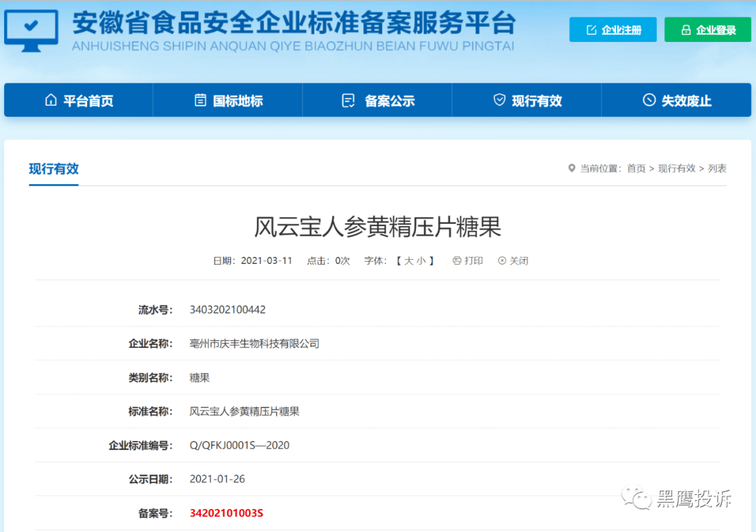756x532 pixels.
Task: Click the shield icon beside 现行有效
Action: 499,100
